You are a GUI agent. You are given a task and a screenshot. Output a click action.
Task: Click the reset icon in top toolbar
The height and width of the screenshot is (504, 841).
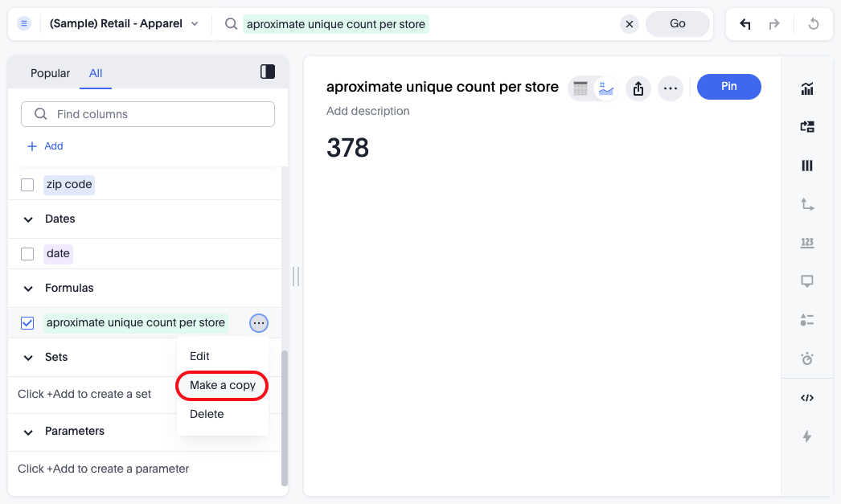tap(814, 24)
